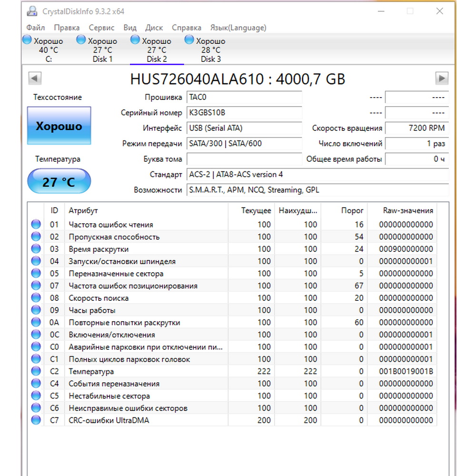Viewport: 476px width, 476px height.
Task: Click the Хорошо health status button
Action: tap(59, 125)
